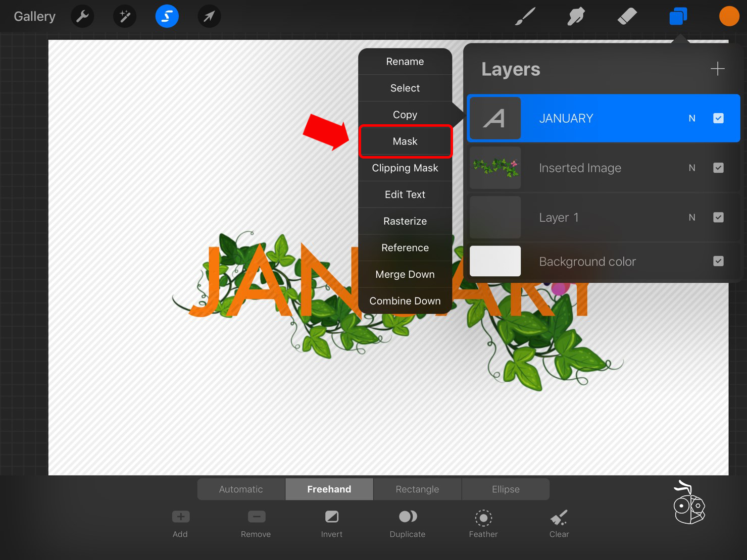Image resolution: width=747 pixels, height=560 pixels.
Task: Open the orange active color swatch
Action: point(729,17)
